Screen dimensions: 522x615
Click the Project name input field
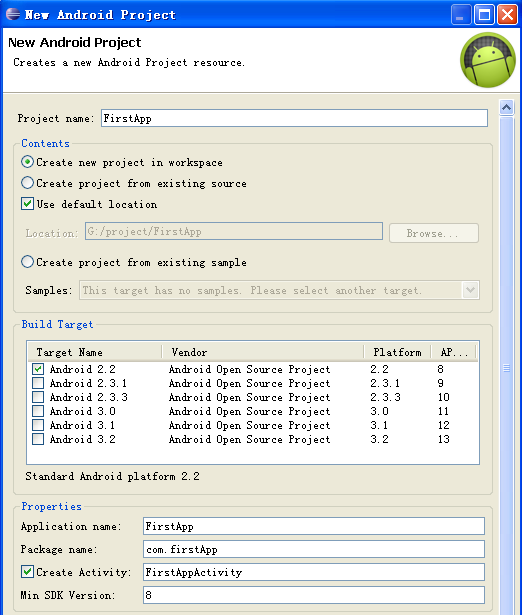[x=294, y=118]
